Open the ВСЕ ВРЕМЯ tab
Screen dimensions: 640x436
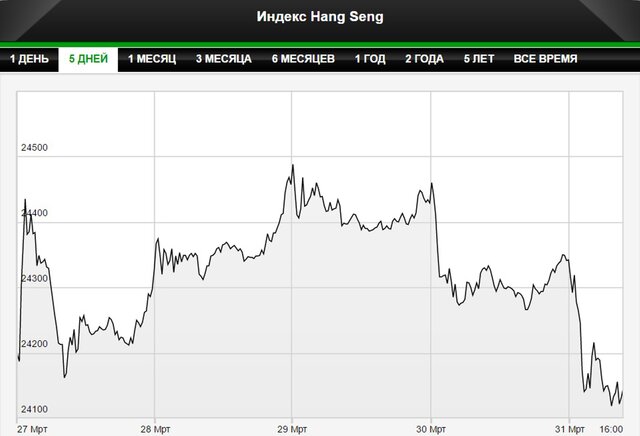coord(545,59)
